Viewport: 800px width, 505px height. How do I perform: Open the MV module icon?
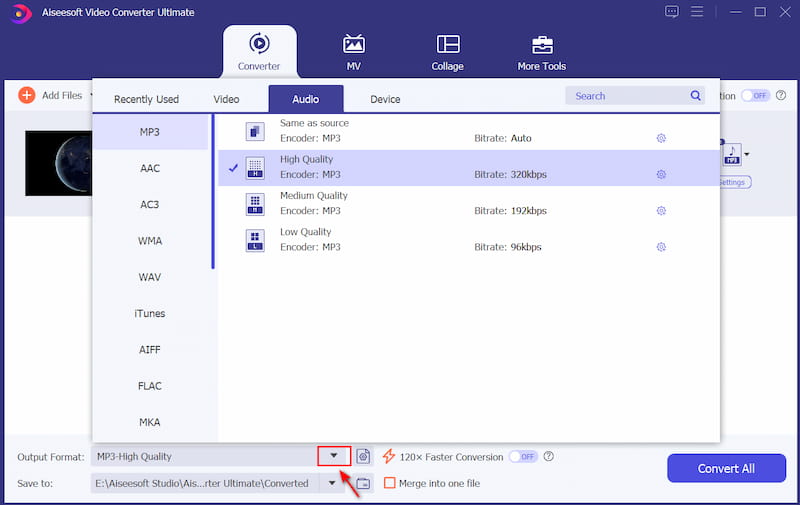tap(353, 45)
